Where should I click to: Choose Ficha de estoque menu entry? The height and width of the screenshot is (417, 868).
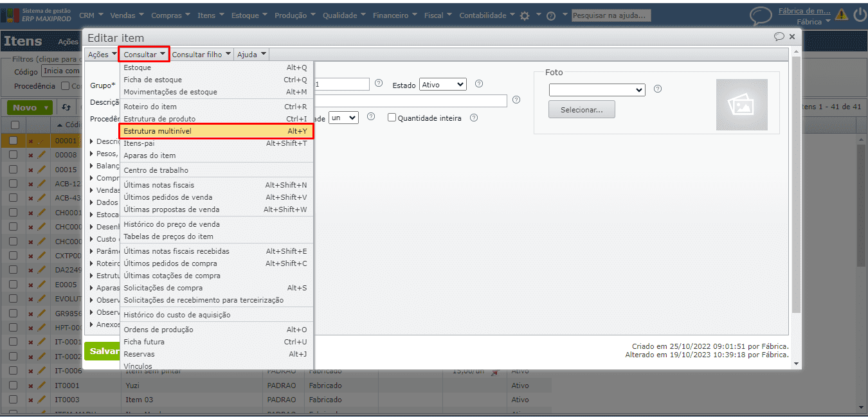point(217,80)
